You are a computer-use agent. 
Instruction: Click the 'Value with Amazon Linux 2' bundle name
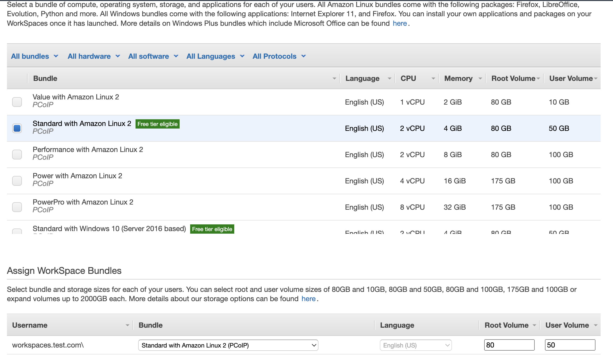76,97
